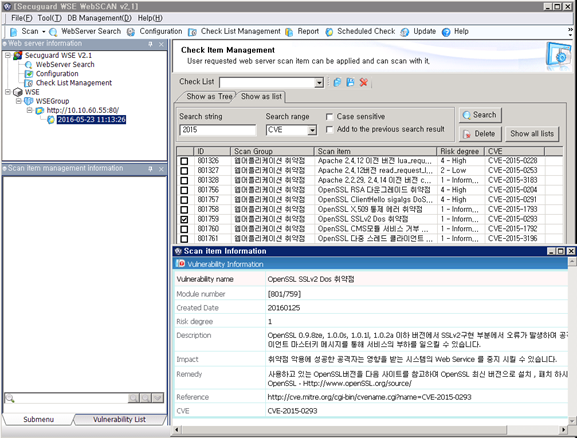Click the save check list icon
Viewport: 577px width, 438px height.
pyautogui.click(x=350, y=82)
